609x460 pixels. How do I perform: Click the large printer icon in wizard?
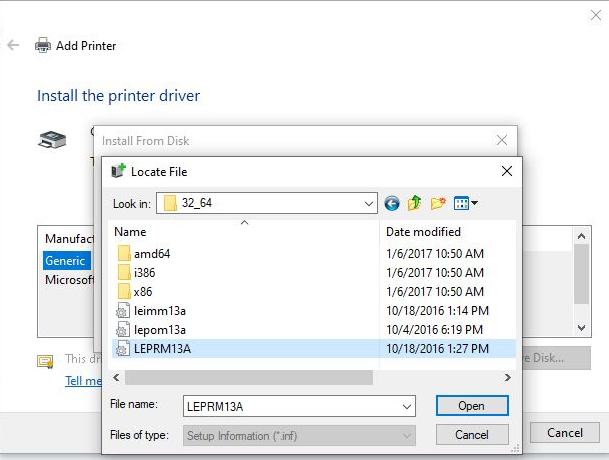tap(52, 140)
